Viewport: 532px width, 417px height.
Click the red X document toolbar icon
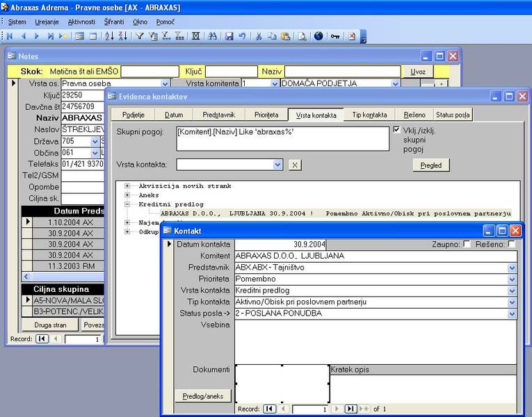tap(352, 36)
